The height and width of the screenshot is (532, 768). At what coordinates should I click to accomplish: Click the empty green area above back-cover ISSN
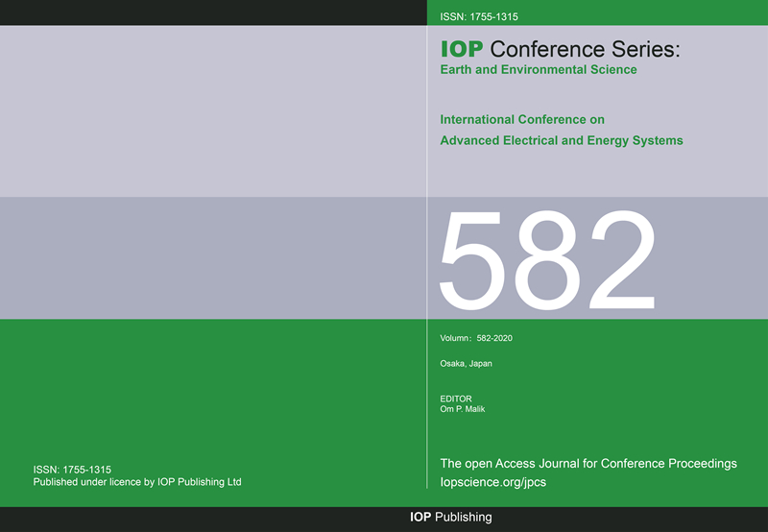tap(211, 384)
